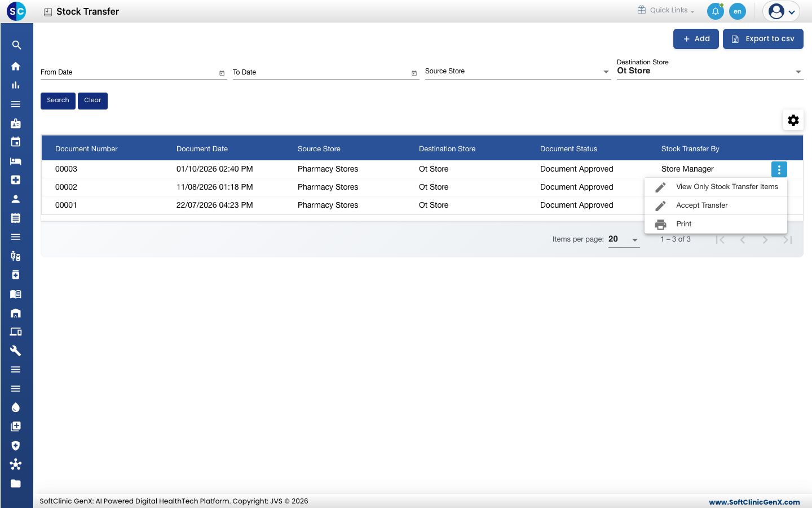Open the Items per page dropdown
This screenshot has height=508, width=812.
pos(624,239)
